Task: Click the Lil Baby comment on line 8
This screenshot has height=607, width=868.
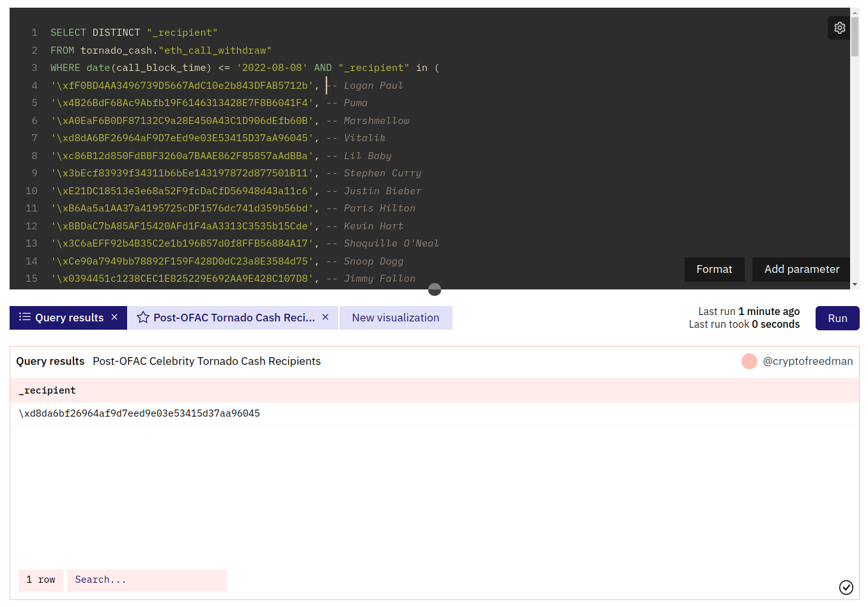Action: 359,156
